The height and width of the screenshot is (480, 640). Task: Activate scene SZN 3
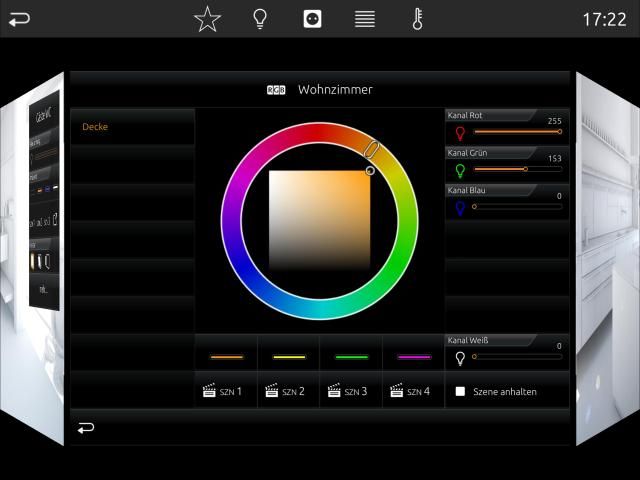coord(351,392)
